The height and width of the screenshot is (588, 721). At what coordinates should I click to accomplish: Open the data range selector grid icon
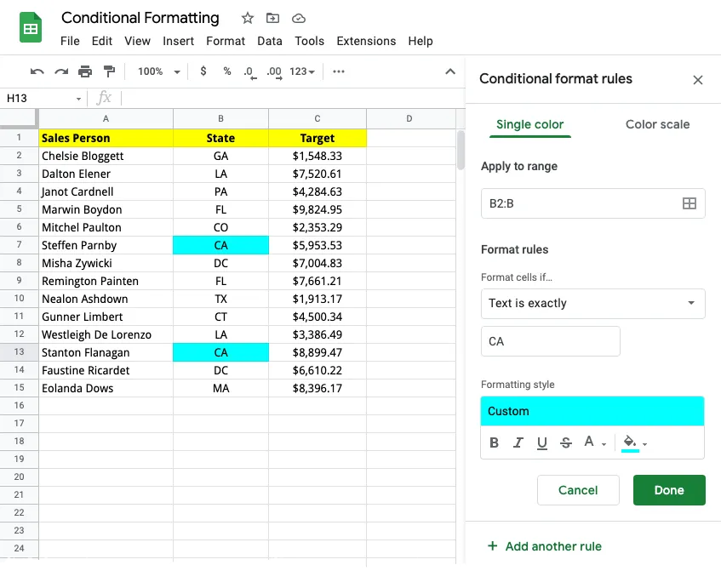pyautogui.click(x=690, y=203)
